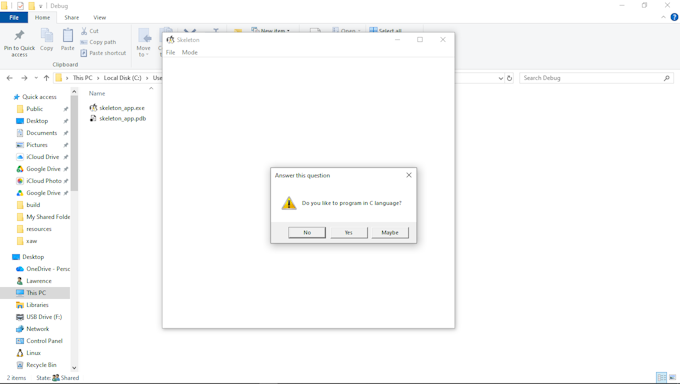Image resolution: width=680 pixels, height=384 pixels.
Task: Refresh the Debug folder view
Action: click(x=510, y=79)
